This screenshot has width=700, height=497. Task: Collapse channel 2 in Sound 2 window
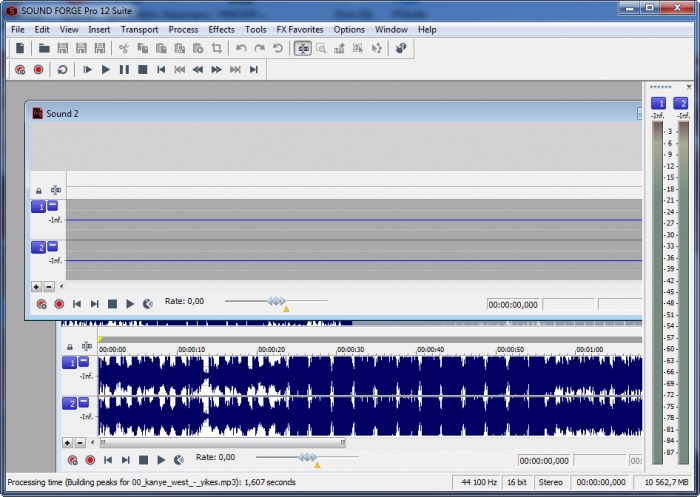(53, 246)
